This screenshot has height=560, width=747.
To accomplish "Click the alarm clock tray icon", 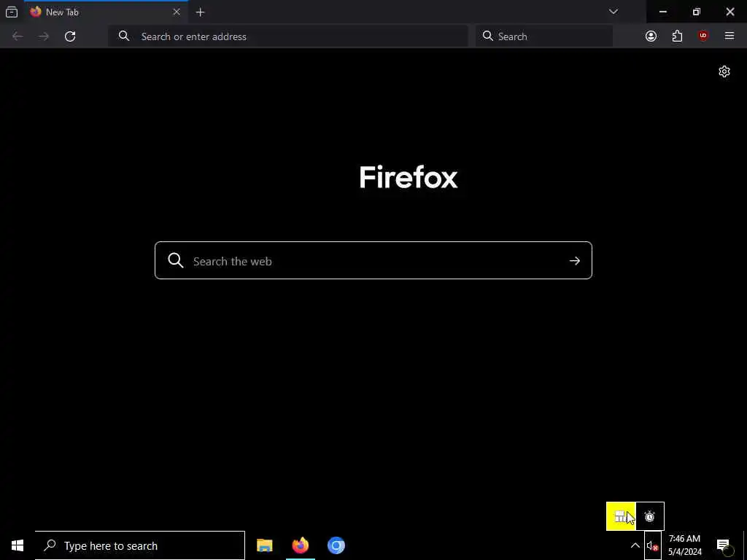I will click(x=650, y=516).
